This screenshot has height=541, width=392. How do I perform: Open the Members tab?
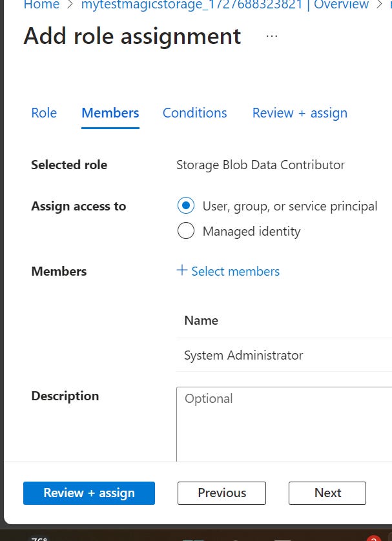(x=110, y=113)
